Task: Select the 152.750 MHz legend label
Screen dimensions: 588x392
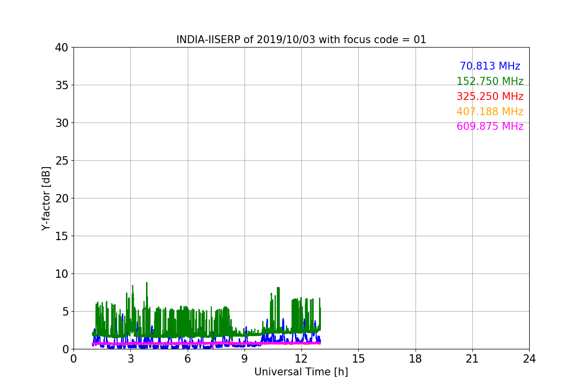Action: [x=490, y=81]
